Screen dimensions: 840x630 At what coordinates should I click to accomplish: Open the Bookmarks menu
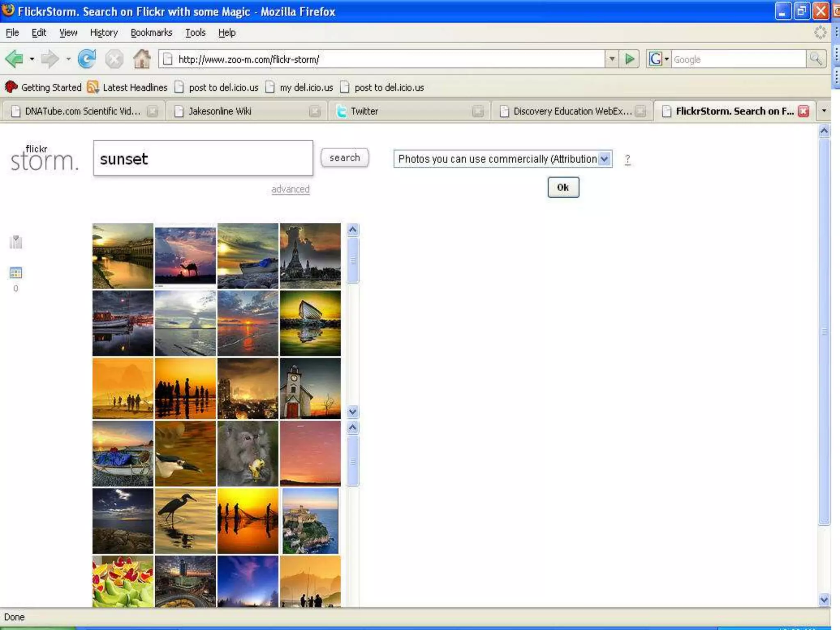click(151, 33)
